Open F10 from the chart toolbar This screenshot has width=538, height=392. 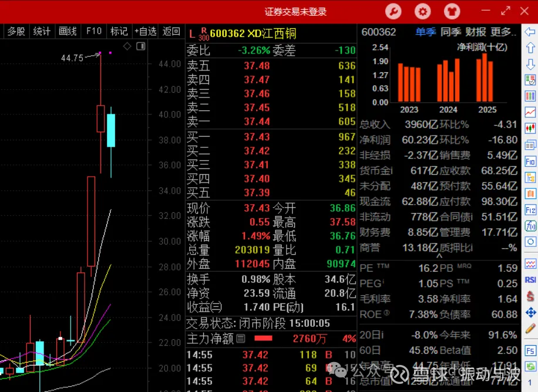[x=93, y=32]
